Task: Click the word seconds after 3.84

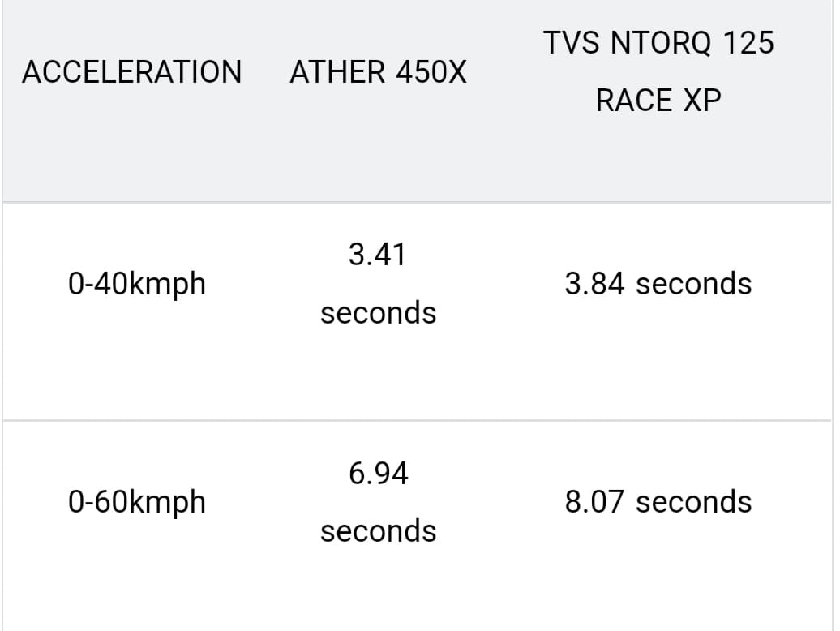Action: pyautogui.click(x=694, y=284)
